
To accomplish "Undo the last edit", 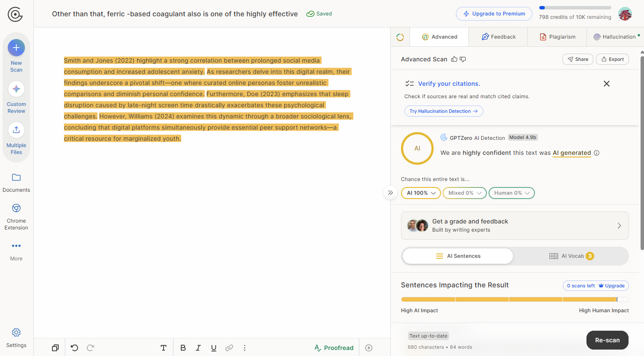I will [74, 348].
